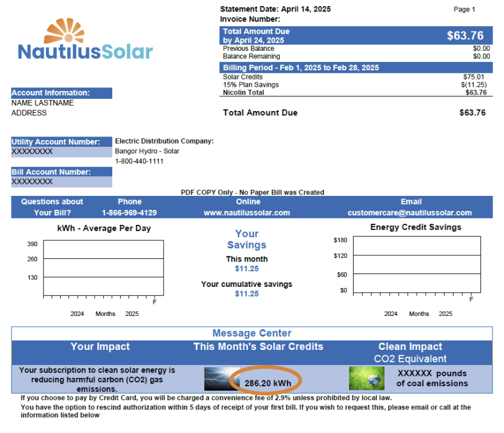The width and height of the screenshot is (504, 433).
Task: Click the green earth image under Clean Impact
Action: (x=366, y=378)
